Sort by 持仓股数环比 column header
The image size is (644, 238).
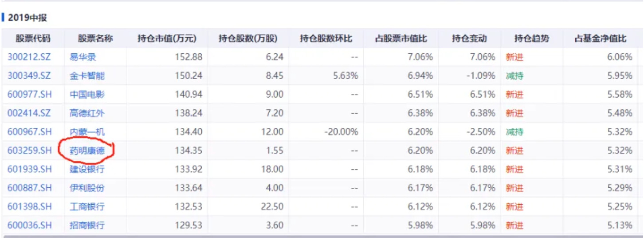pyautogui.click(x=326, y=38)
